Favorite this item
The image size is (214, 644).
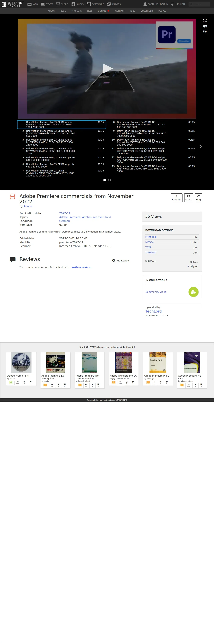[x=177, y=198]
